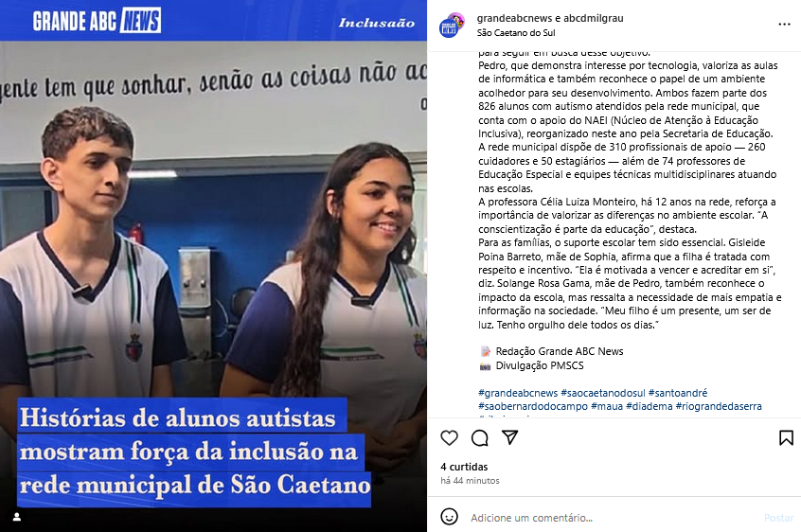Image resolution: width=801 pixels, height=532 pixels.
Task: Like the post with the heart icon
Action: [449, 438]
